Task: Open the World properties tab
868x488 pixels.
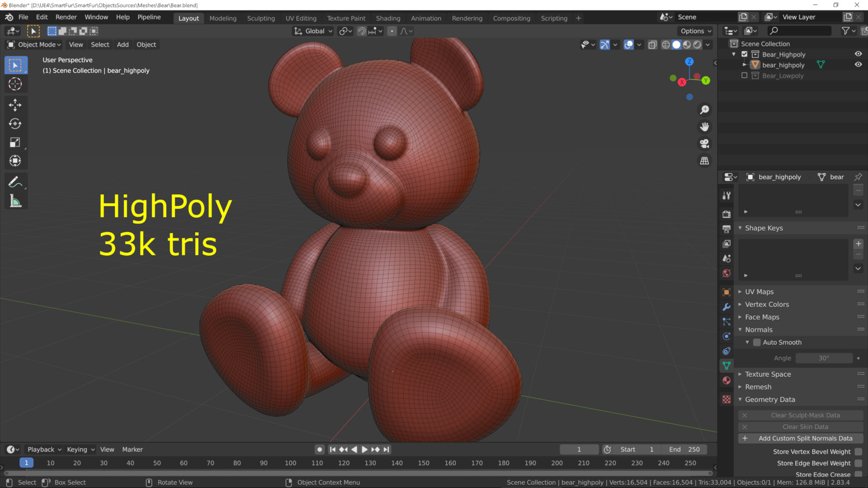Action: [727, 274]
